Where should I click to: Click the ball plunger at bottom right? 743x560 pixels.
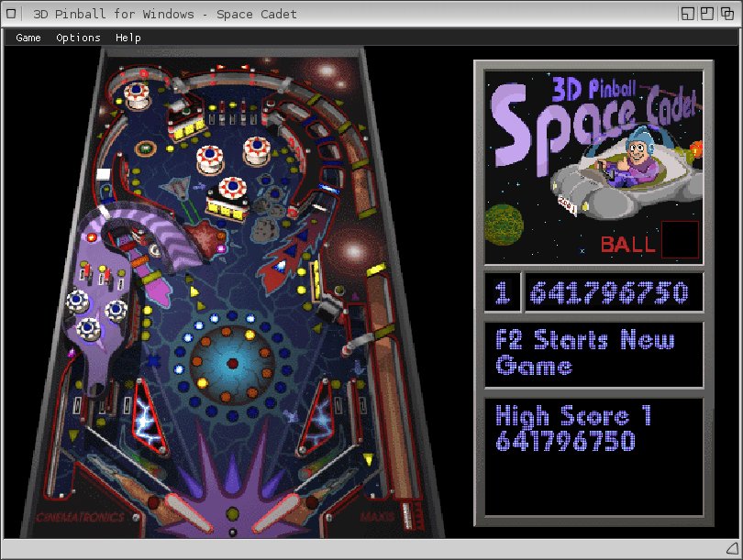pyautogui.click(x=406, y=515)
